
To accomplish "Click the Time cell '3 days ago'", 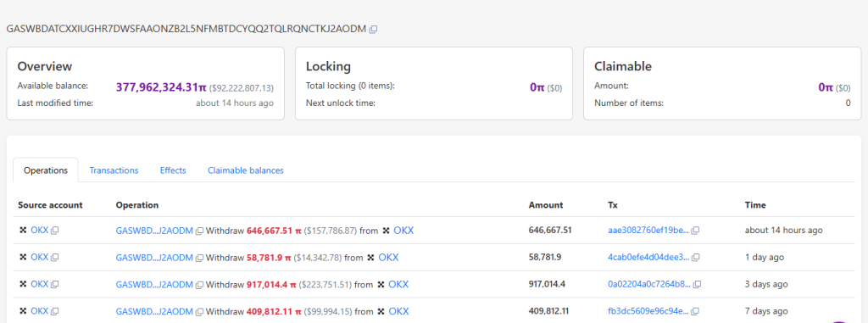I will [766, 284].
